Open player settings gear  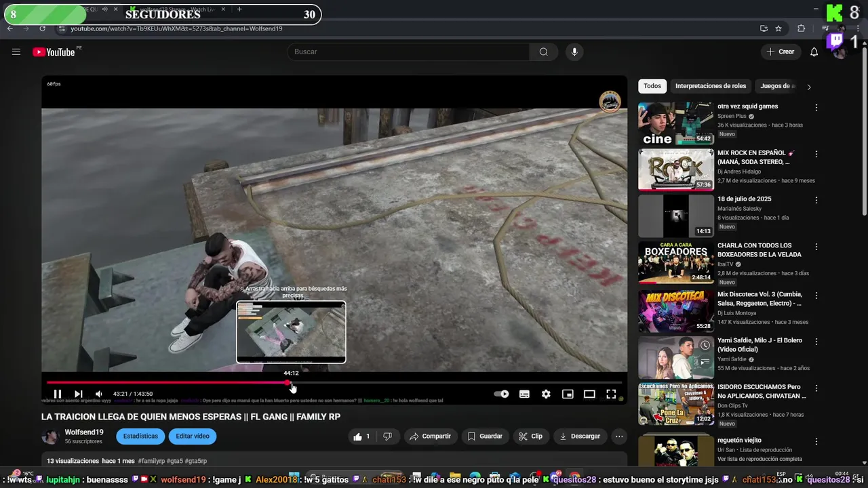click(x=546, y=394)
